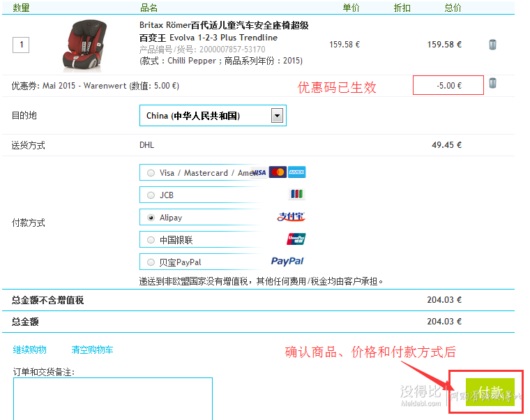Click the 品名 column header
This screenshot has width=530, height=420.
click(149, 8)
